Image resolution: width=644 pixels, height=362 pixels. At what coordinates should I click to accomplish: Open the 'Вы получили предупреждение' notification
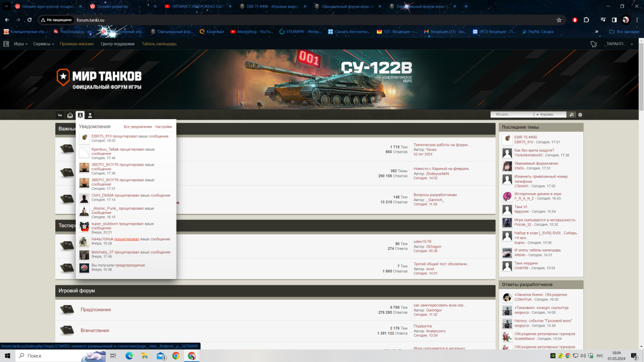(118, 265)
